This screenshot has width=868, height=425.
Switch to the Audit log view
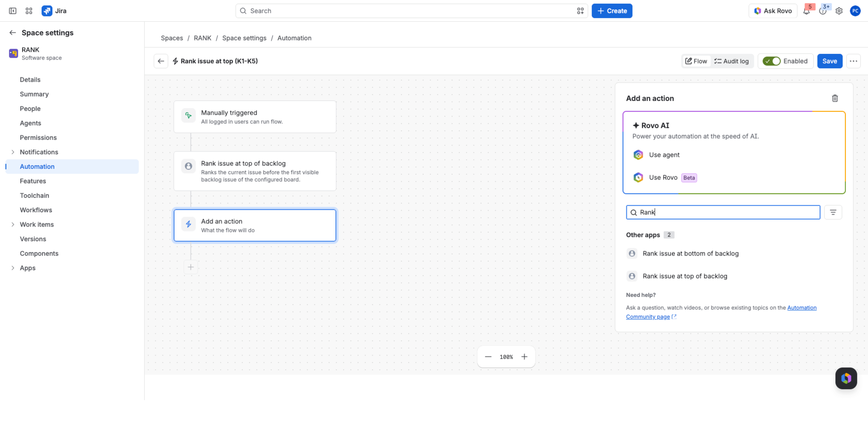[731, 61]
